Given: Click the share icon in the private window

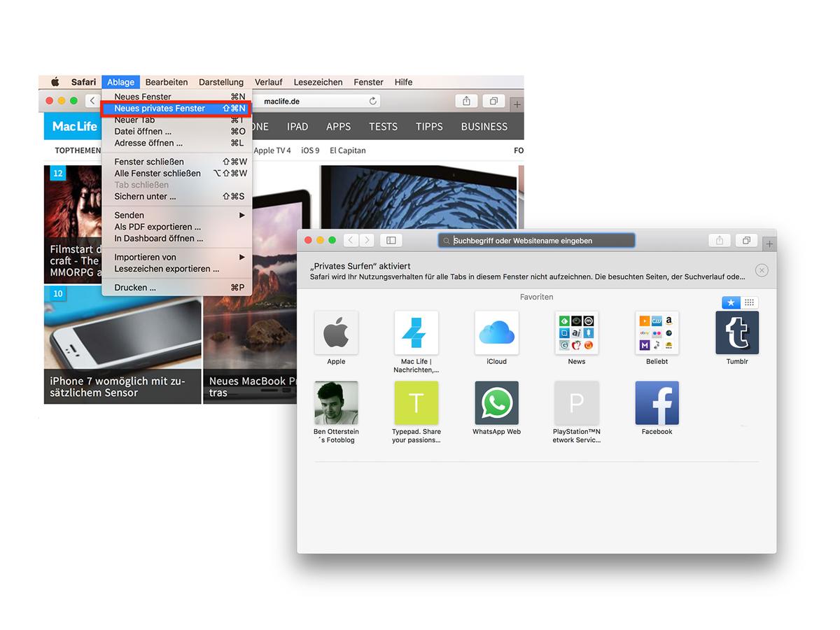Looking at the screenshot, I should tap(719, 240).
